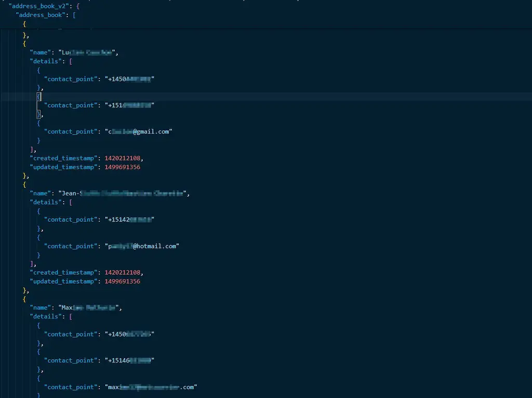Screen dimensions: 532x398
Task: Select the 1499691356 value in the "Jean-" entry
Action: [x=122, y=282]
